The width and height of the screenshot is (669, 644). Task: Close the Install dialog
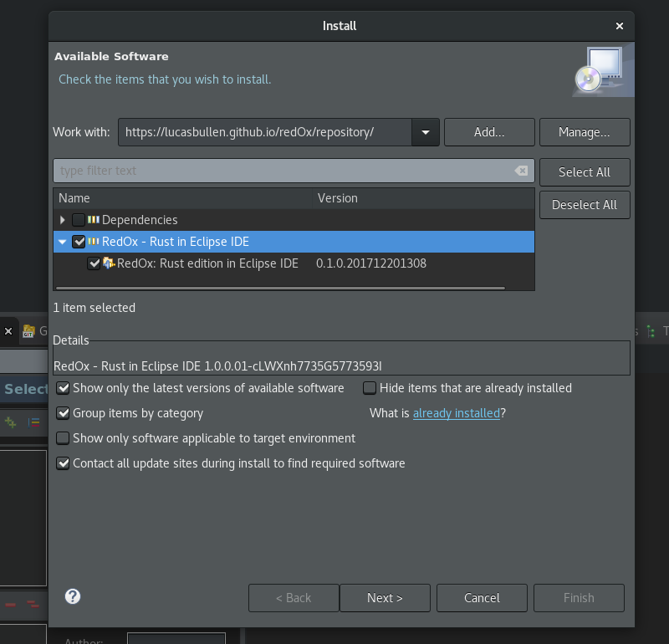pyautogui.click(x=620, y=26)
